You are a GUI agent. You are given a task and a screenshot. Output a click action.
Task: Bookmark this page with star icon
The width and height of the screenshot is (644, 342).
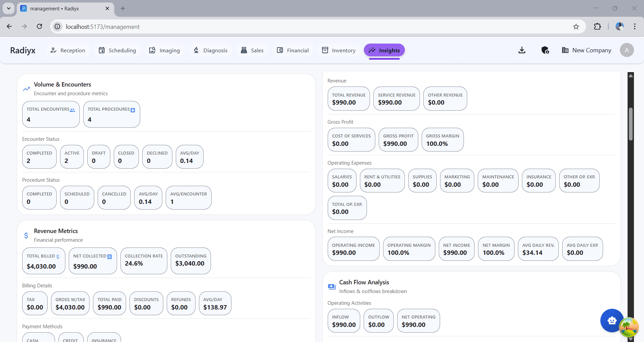coord(576,26)
